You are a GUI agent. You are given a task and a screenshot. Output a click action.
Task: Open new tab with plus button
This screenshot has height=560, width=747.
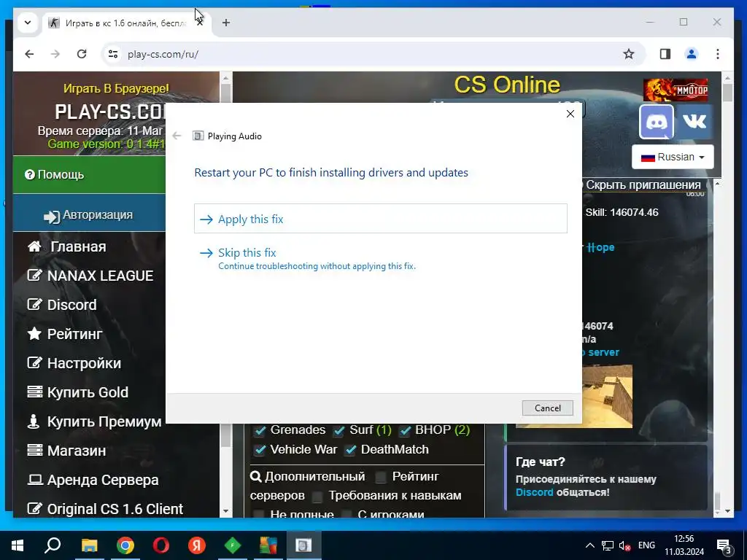tap(226, 23)
